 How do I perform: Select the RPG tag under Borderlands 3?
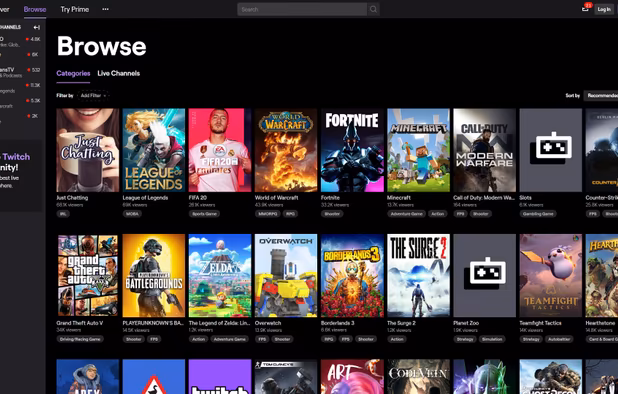click(329, 339)
